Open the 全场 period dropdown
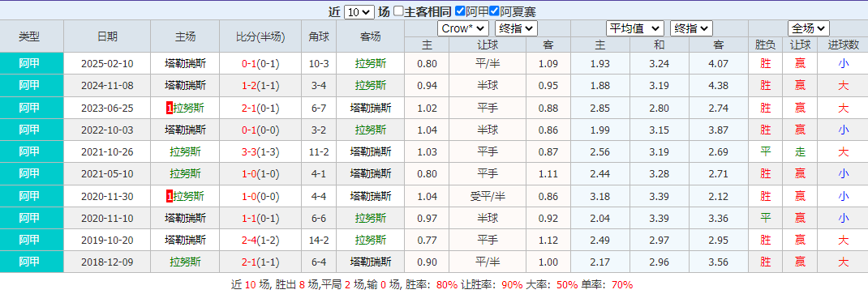The width and height of the screenshot is (868, 294). [808, 28]
